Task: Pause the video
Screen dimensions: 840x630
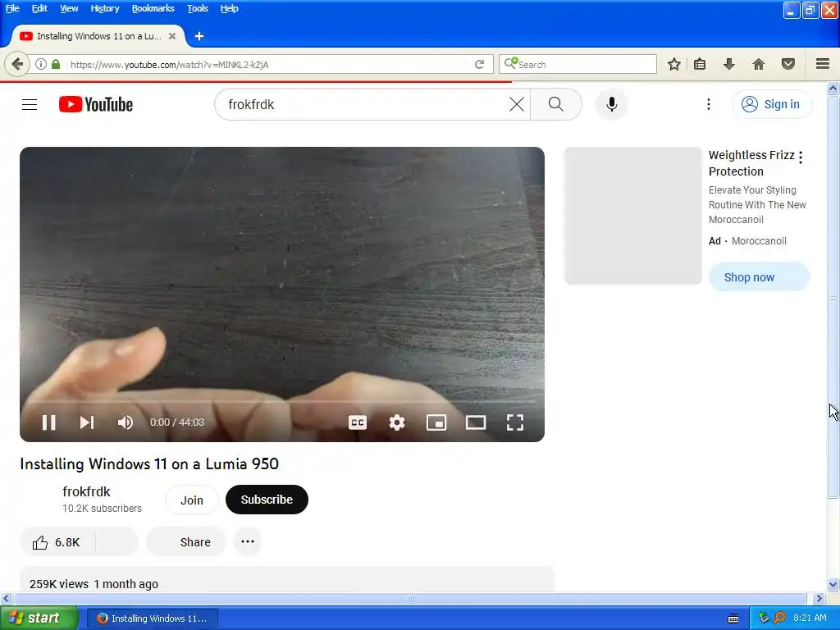Action: [x=48, y=422]
